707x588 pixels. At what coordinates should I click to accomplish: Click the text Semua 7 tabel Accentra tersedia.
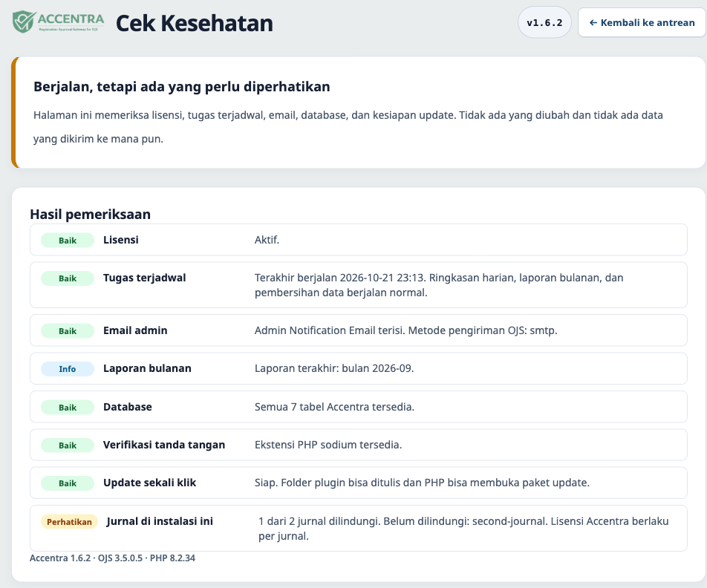[x=334, y=407]
